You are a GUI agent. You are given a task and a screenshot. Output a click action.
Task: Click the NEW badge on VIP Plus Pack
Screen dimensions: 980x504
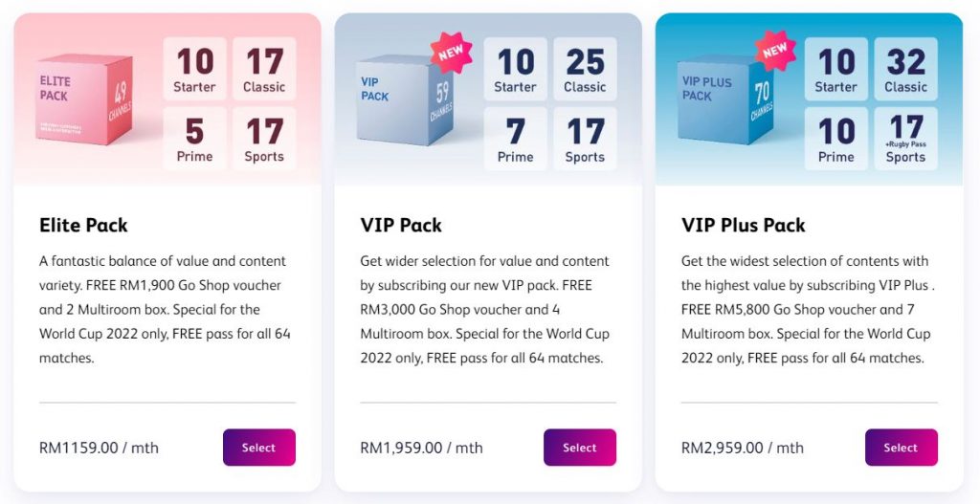coord(775,52)
